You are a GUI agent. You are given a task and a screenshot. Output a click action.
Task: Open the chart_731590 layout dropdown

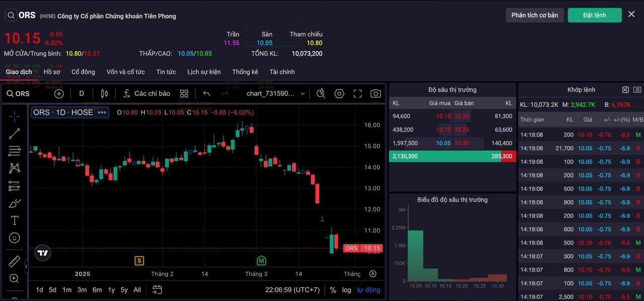tap(276, 94)
